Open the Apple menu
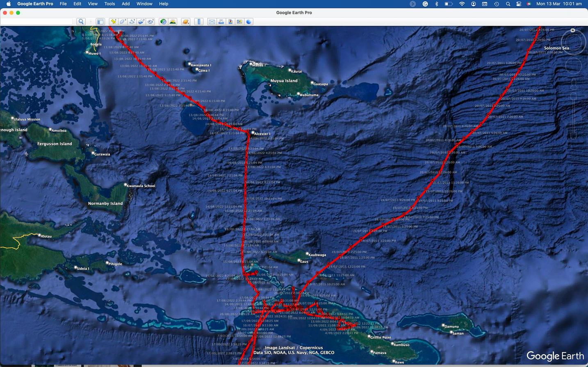 click(8, 4)
